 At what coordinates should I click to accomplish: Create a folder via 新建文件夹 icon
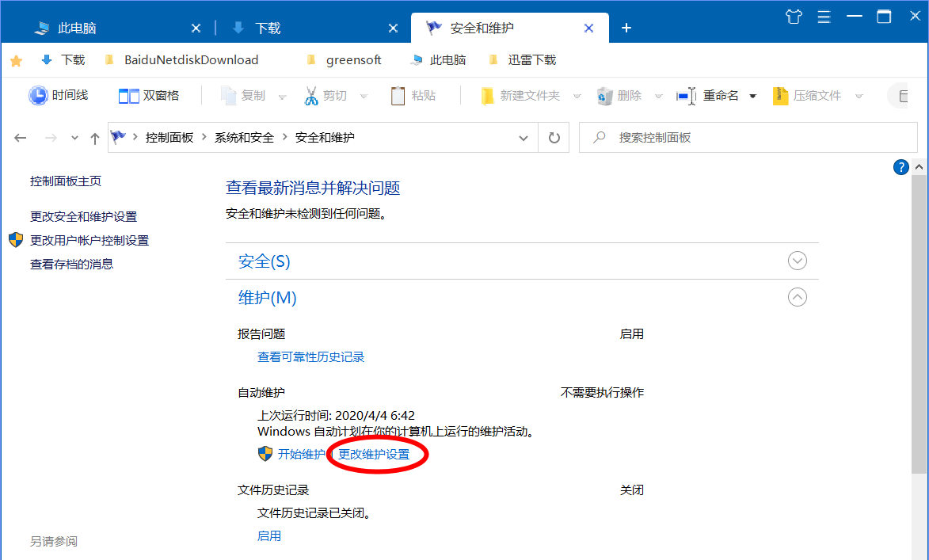tap(487, 95)
